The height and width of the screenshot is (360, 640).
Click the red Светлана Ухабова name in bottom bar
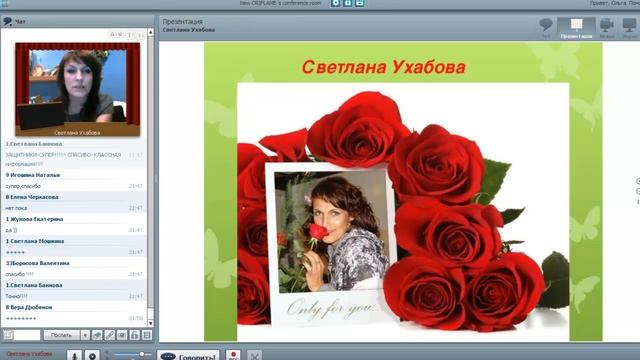pos(29,354)
